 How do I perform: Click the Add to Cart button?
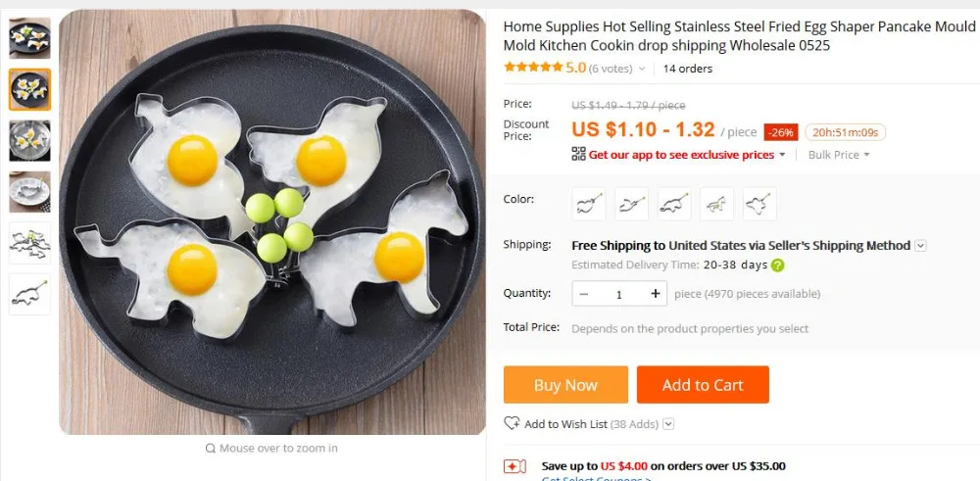pos(703,385)
